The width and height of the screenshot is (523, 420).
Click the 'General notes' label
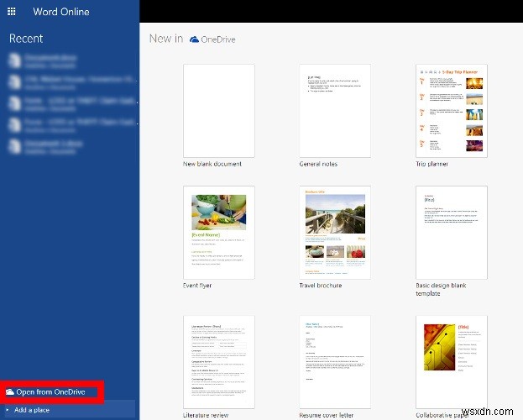tap(318, 164)
